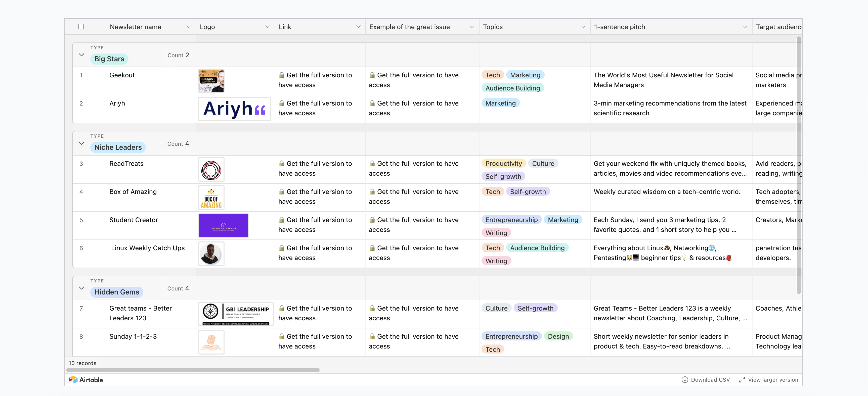Select the ReadTreats row name
This screenshot has width=868, height=396.
[134, 169]
